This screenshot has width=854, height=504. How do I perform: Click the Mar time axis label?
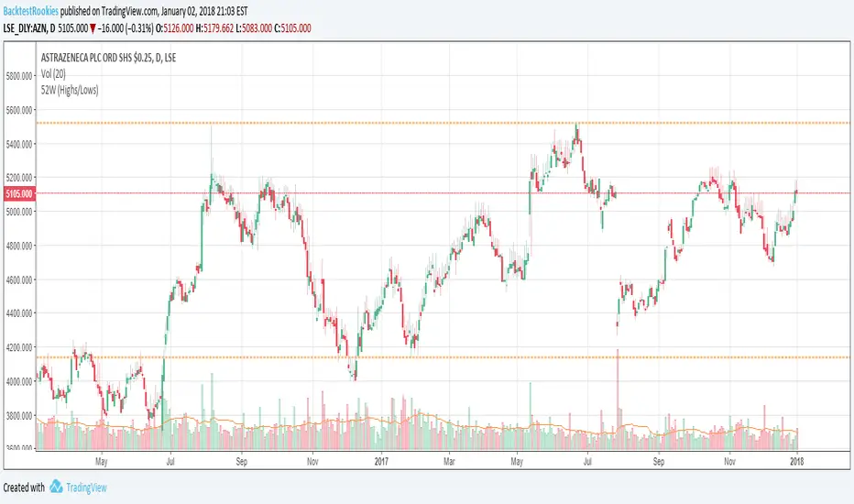[449, 462]
